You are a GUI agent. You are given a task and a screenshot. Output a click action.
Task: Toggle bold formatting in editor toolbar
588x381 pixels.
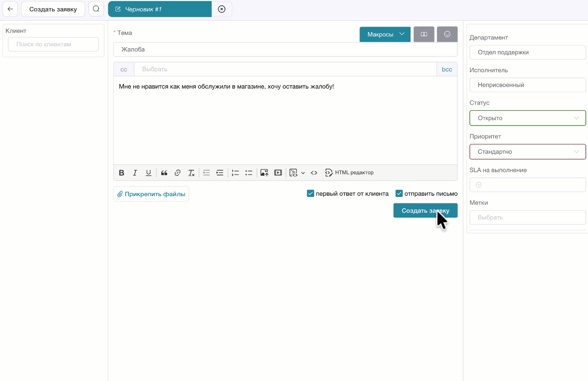point(121,173)
